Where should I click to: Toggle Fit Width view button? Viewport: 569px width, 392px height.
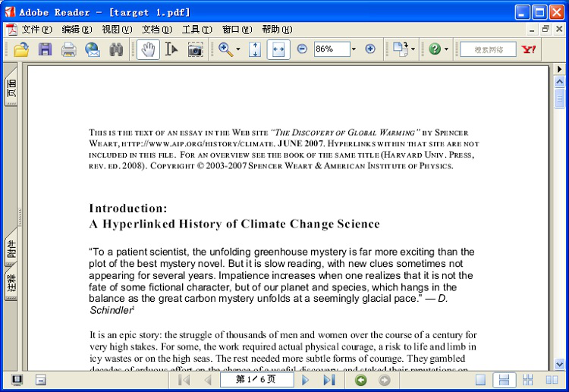[x=278, y=49]
